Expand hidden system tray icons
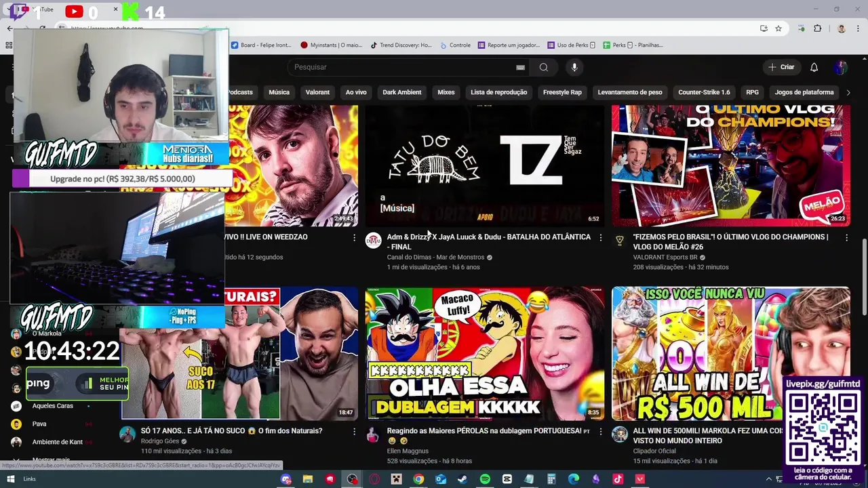Image resolution: width=868 pixels, height=488 pixels. coord(768,479)
